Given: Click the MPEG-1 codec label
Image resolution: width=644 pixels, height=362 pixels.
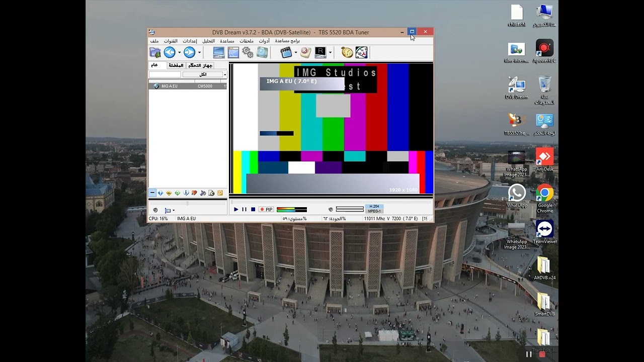Looking at the screenshot, I should pyautogui.click(x=374, y=211).
